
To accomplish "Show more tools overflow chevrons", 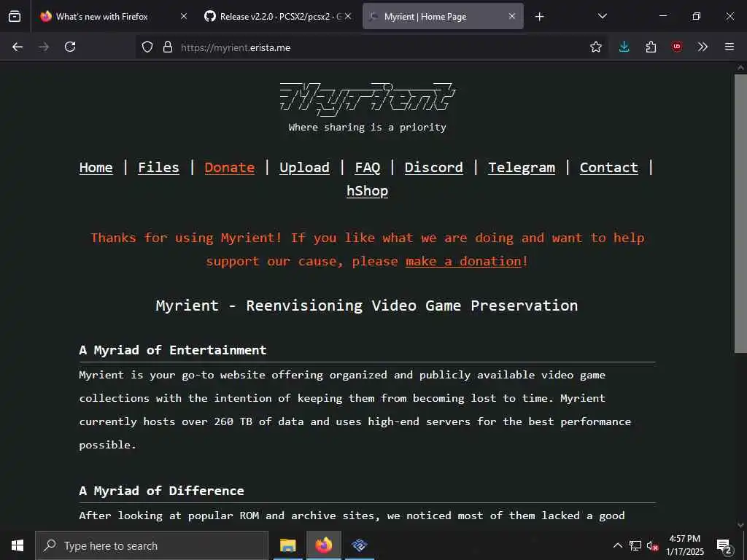I will [703, 47].
